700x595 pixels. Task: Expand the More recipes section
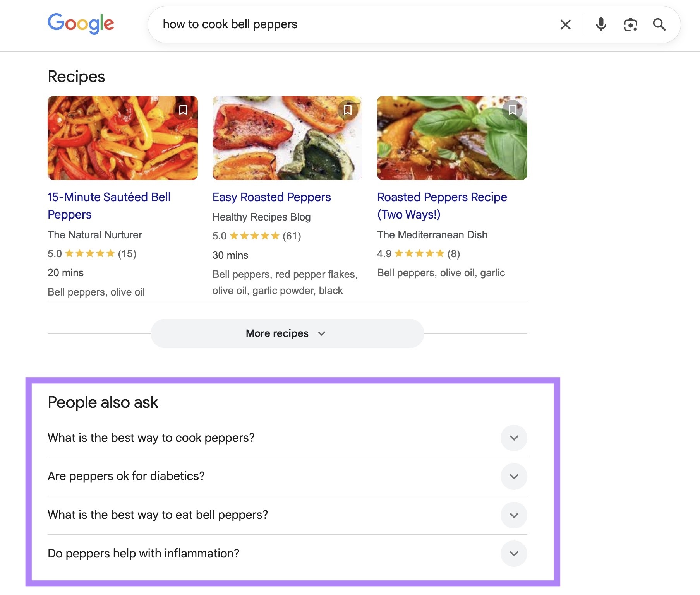coord(286,333)
